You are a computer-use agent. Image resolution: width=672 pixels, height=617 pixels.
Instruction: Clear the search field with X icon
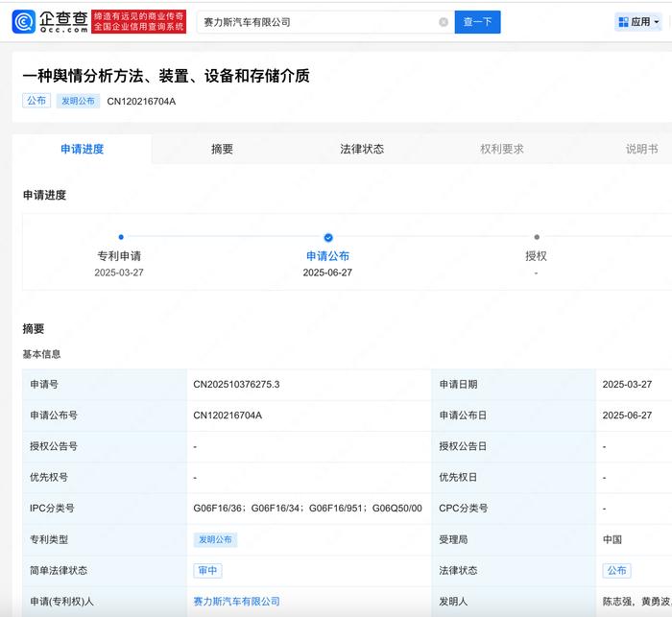[x=444, y=22]
